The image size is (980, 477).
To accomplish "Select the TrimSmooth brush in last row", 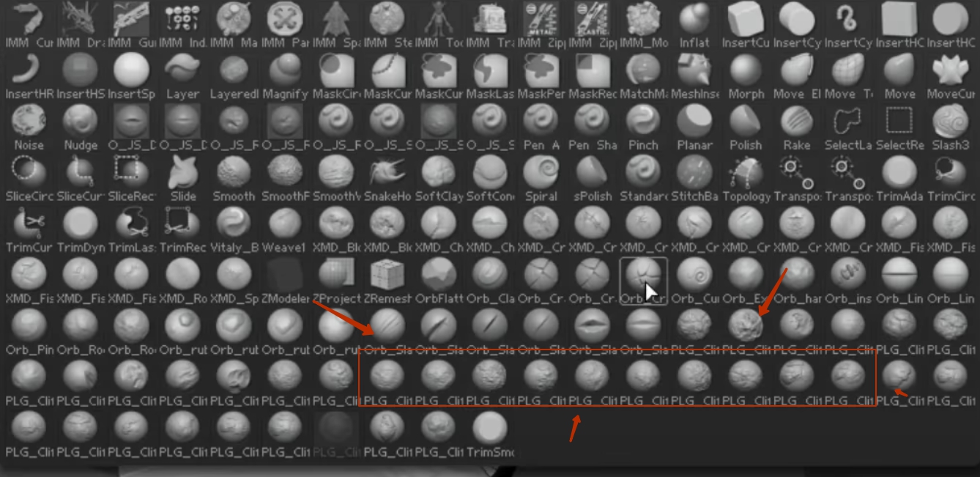I will click(490, 435).
